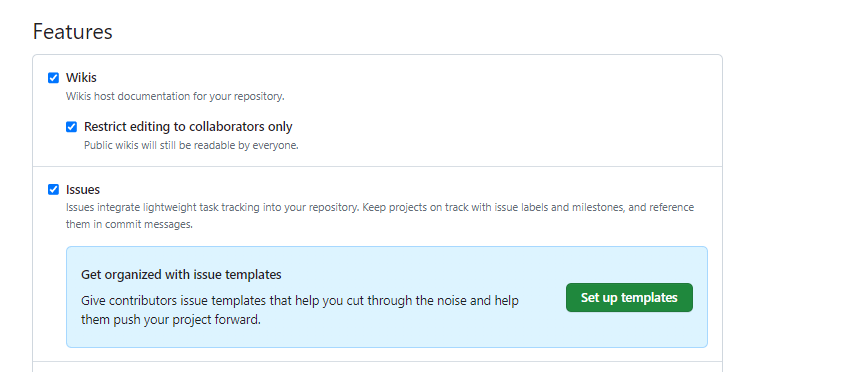Click the Get organized with issue templates heading
849x372 pixels.
point(181,275)
